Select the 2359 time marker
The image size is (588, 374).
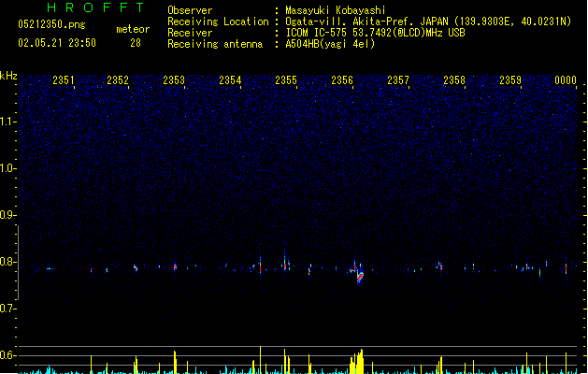click(510, 80)
